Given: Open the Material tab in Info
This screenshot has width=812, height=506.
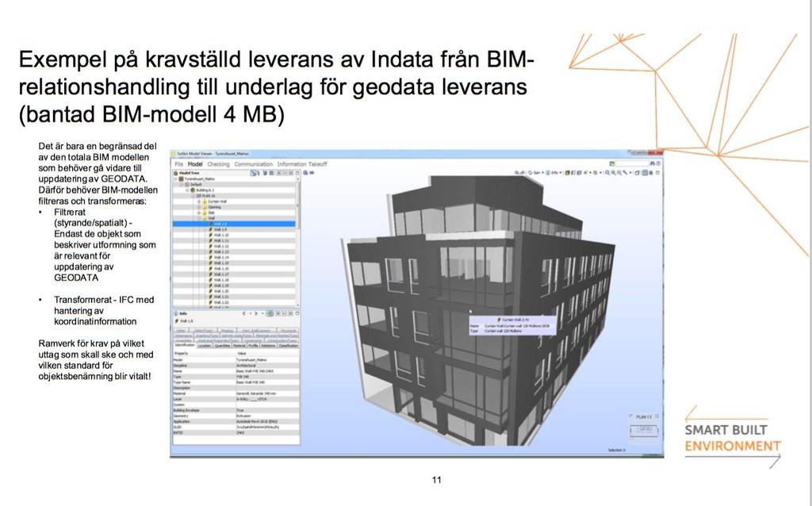Looking at the screenshot, I should (x=239, y=346).
